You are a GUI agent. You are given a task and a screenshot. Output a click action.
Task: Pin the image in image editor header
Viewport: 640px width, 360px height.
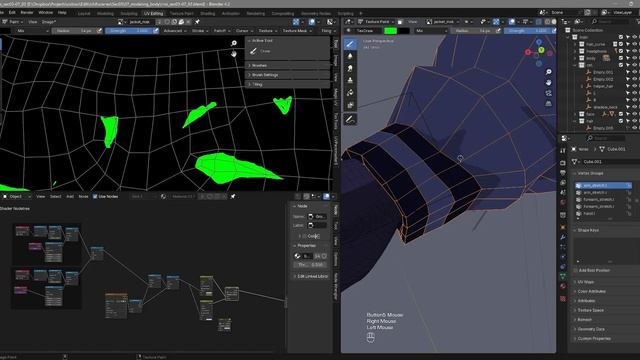tap(198, 22)
